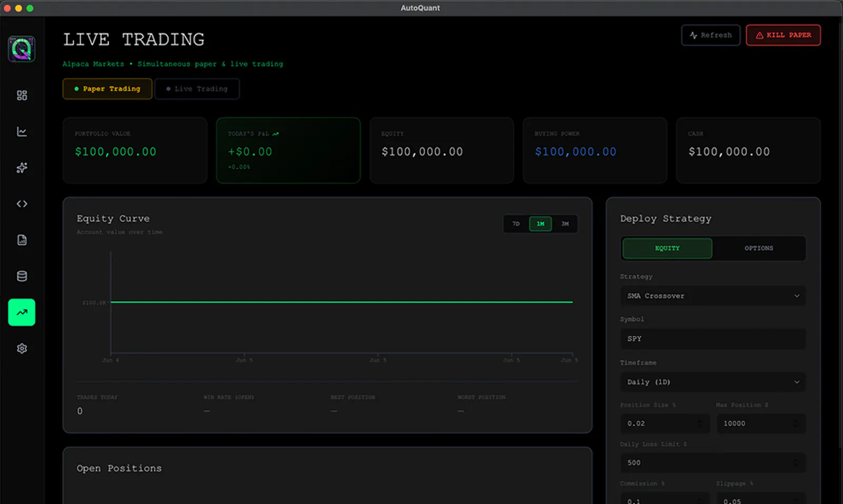Viewport: 843px width, 504px height.
Task: Click the Trades Today value 0
Action: tap(80, 411)
